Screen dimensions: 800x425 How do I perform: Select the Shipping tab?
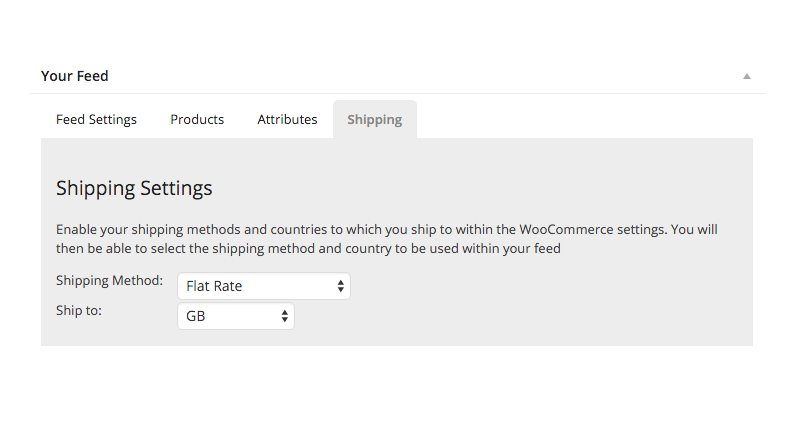[x=375, y=119]
